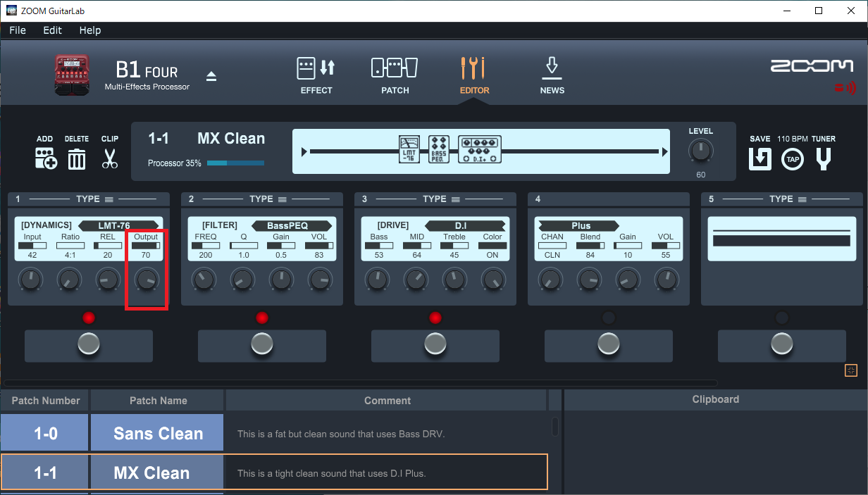Screen dimensions: 868x495
Task: Click the LEVEL knob
Action: (700, 151)
